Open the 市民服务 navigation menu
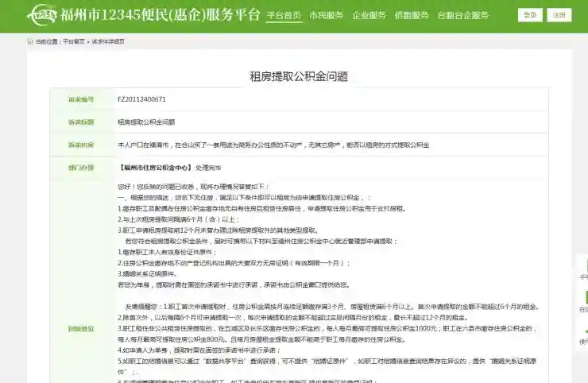Screen dimensions: 588x383 point(326,15)
